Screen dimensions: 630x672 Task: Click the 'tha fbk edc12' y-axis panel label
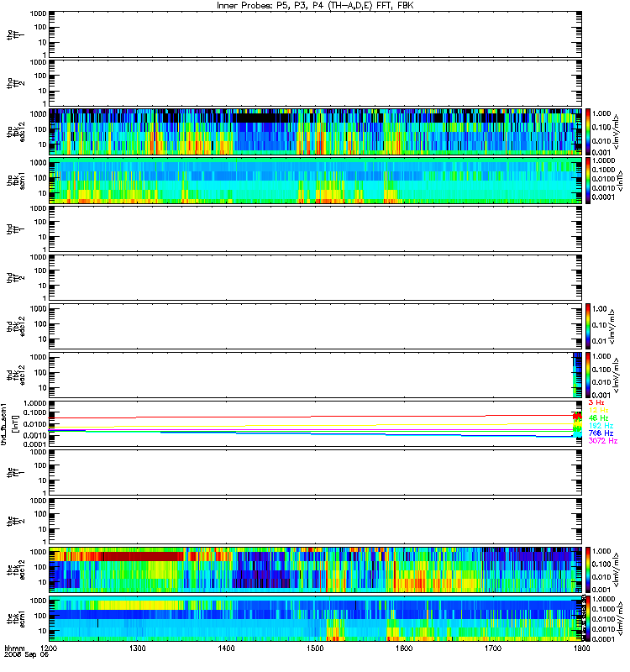point(15,132)
